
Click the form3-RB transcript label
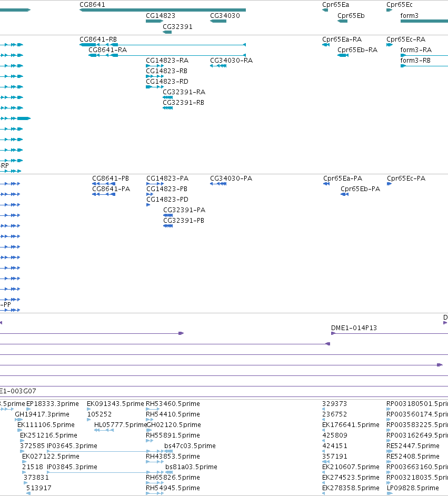tap(415, 61)
